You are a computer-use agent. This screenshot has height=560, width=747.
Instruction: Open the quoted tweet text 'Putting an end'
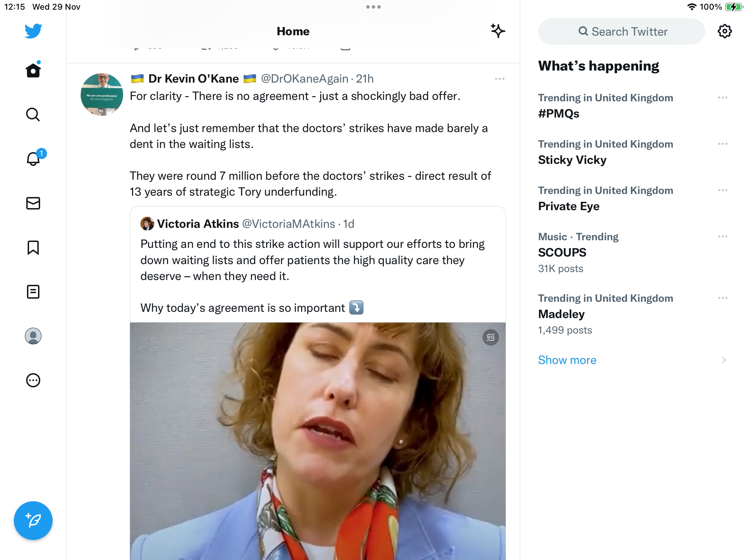[313, 260]
